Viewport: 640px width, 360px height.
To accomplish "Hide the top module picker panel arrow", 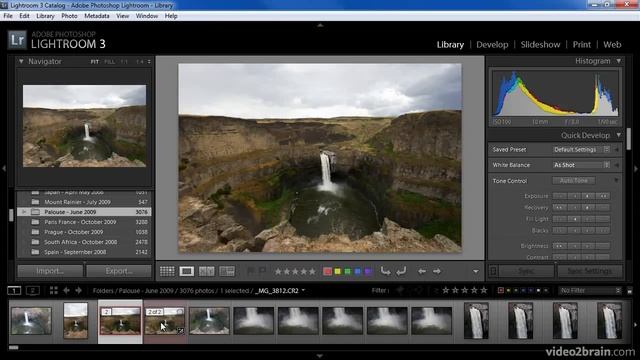I will click(320, 25).
